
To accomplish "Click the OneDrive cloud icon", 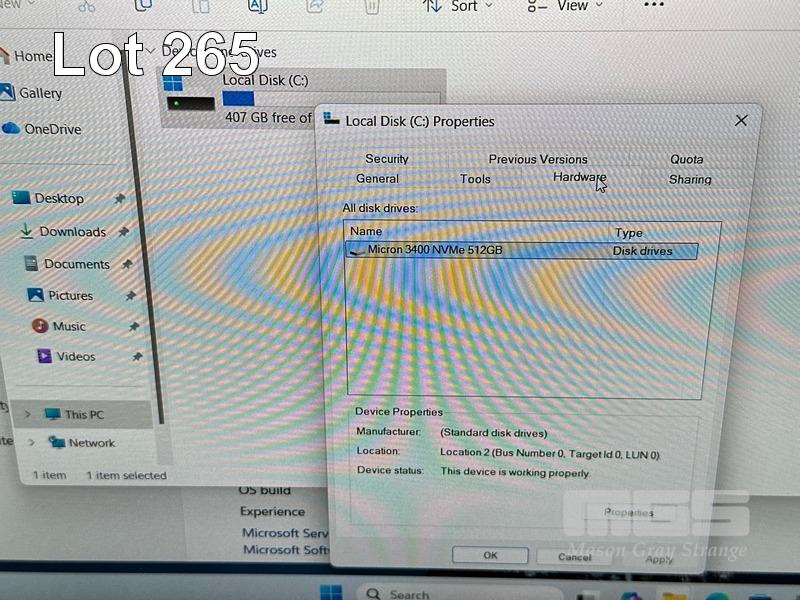I will (11, 129).
